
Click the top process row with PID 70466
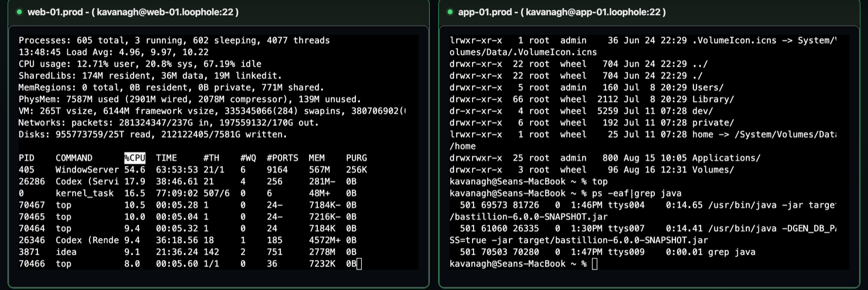[x=188, y=263]
